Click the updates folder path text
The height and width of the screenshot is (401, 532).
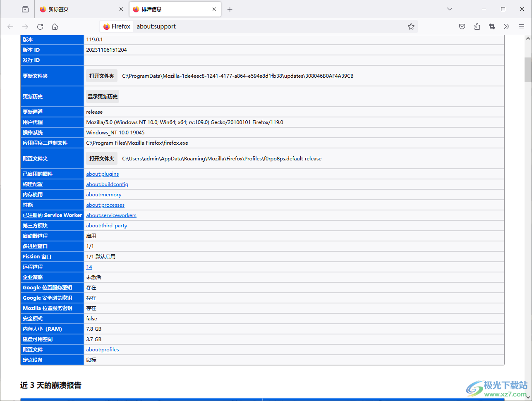pos(238,76)
